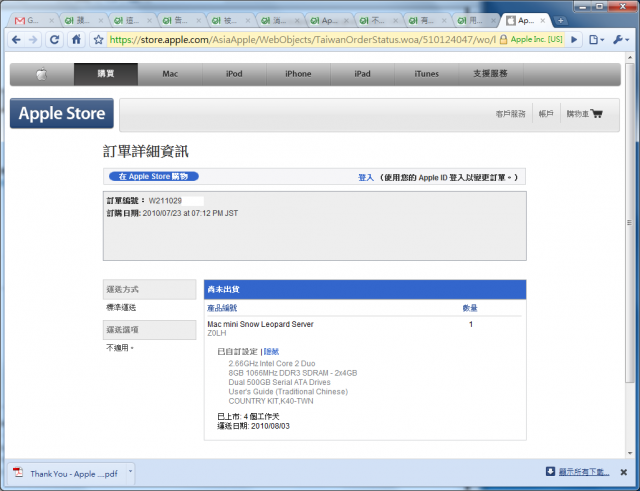This screenshot has height=491, width=640.
Task: Click 顯示所有下載 show all downloads link
Action: pyautogui.click(x=584, y=473)
